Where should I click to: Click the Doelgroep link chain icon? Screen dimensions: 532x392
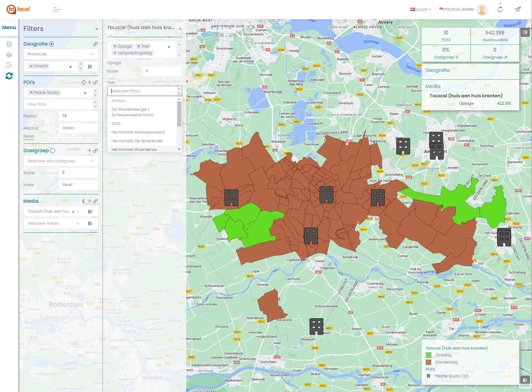click(x=95, y=151)
